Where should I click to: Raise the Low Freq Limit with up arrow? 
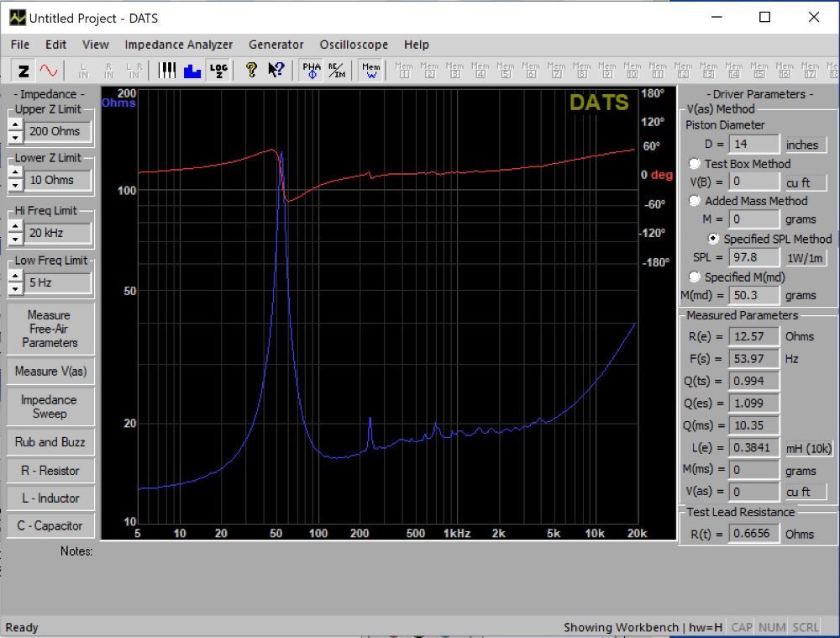pyautogui.click(x=15, y=277)
